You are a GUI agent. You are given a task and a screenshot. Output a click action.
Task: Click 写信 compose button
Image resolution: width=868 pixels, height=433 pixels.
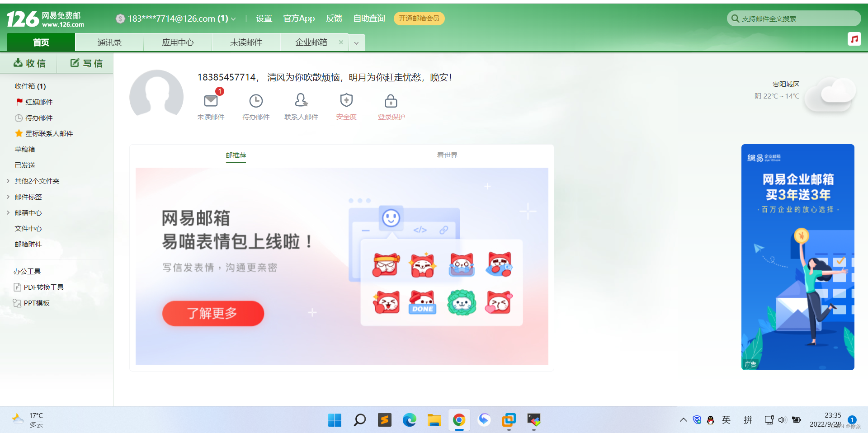click(86, 63)
